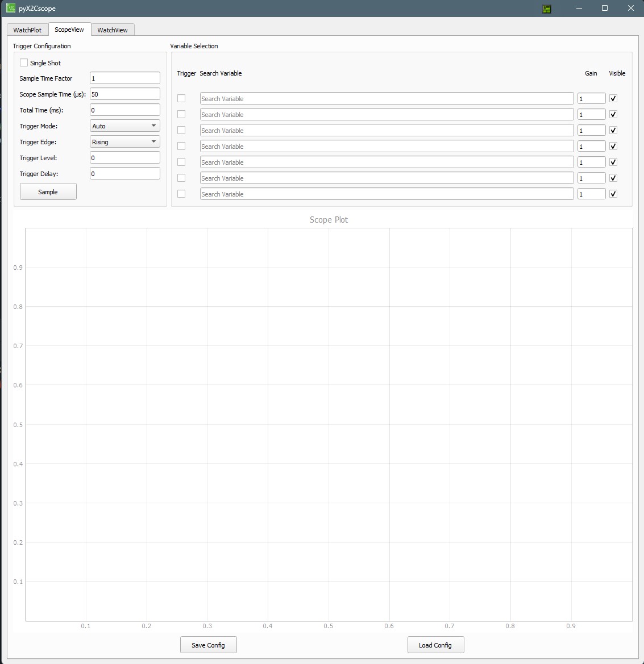This screenshot has width=644, height=664.
Task: Click the Sample Time Factor input field
Action: tap(125, 78)
